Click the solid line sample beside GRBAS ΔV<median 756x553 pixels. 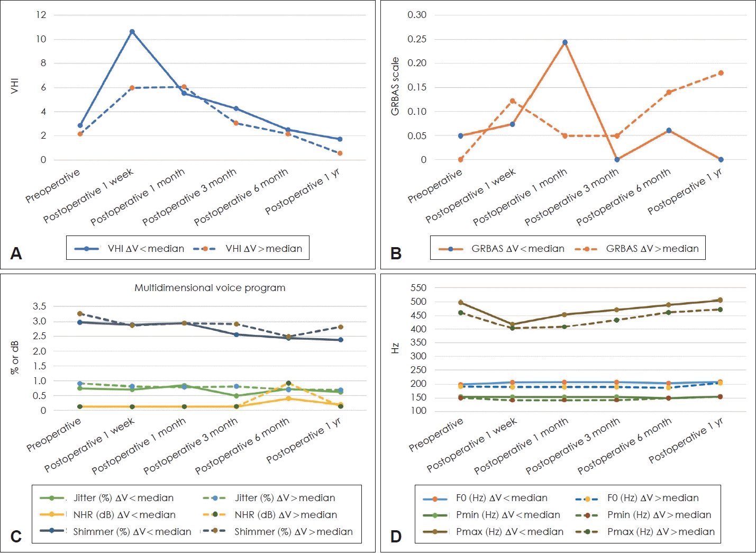tap(451, 249)
